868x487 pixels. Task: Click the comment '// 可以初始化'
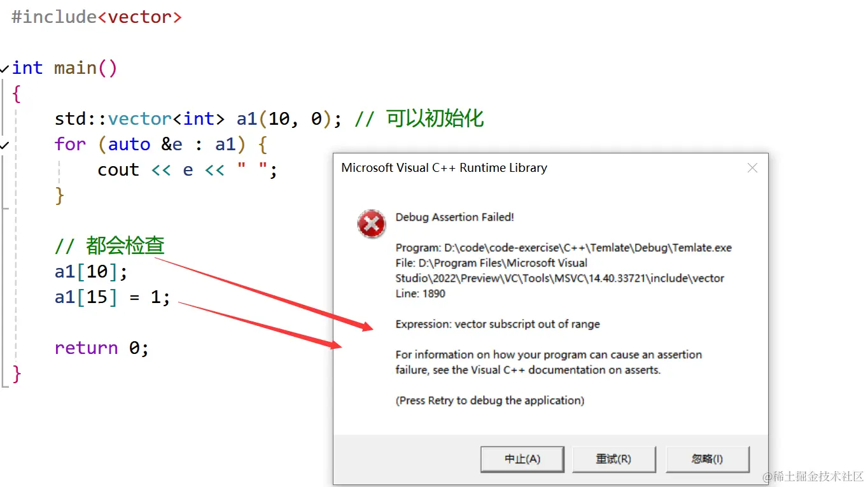[x=419, y=118]
